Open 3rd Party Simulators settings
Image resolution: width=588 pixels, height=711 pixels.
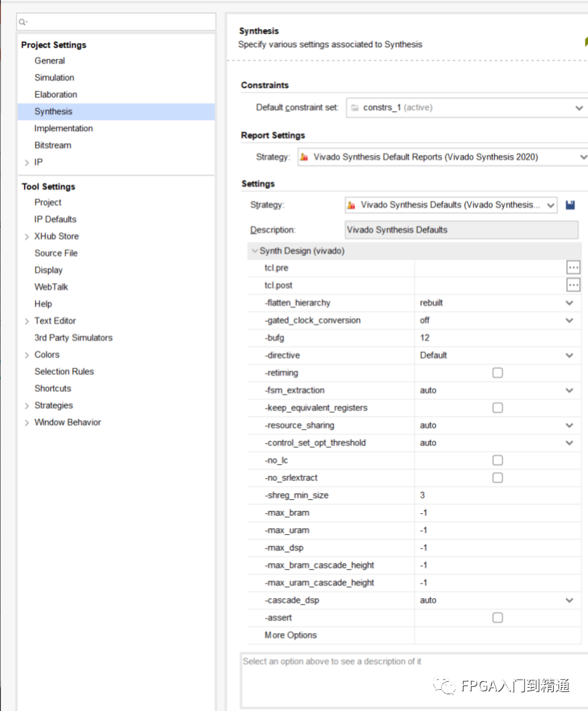(73, 338)
